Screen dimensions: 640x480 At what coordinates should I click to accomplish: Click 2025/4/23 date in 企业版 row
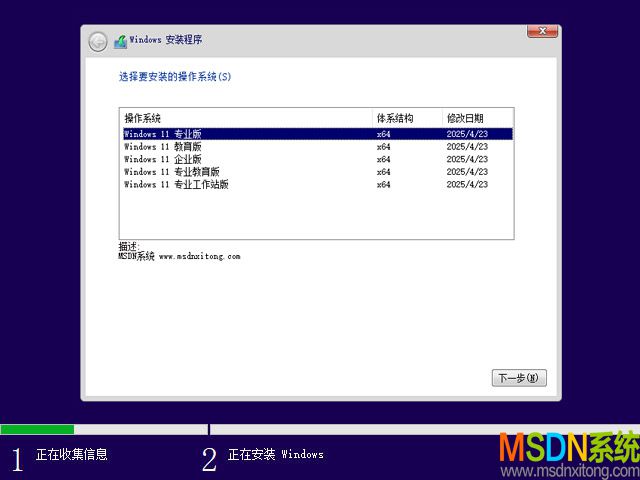(x=467, y=159)
